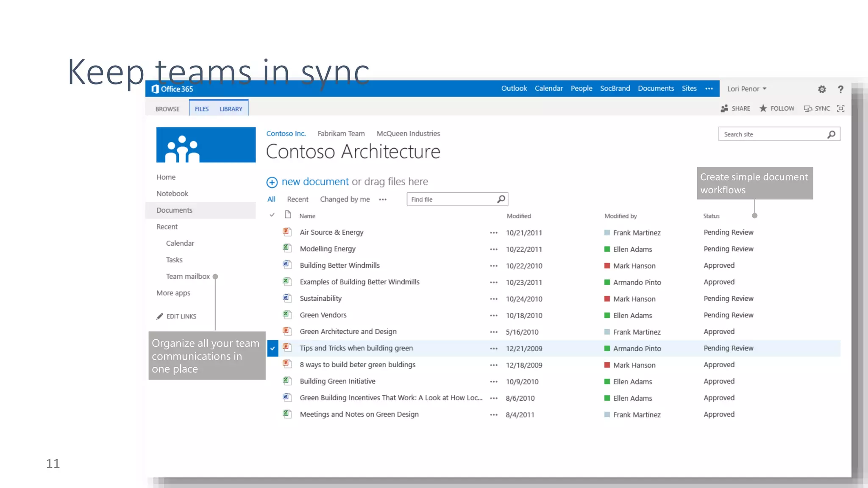Click the search site magnifier icon
Image resolution: width=868 pixels, height=488 pixels.
[832, 134]
